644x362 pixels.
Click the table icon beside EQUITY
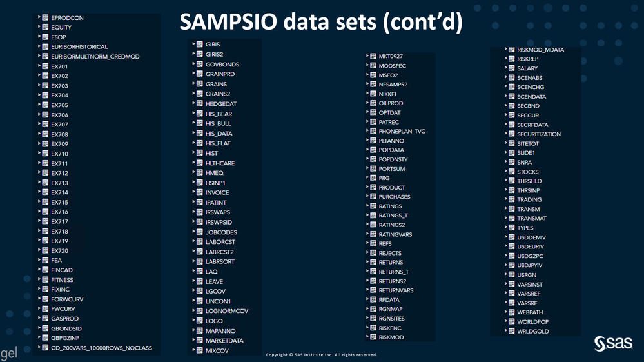click(45, 28)
